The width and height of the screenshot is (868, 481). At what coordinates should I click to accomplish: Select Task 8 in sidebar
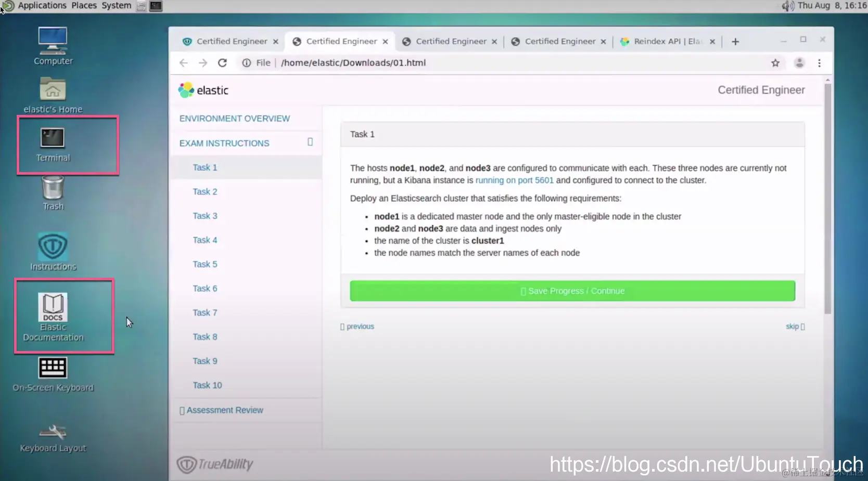[205, 337]
